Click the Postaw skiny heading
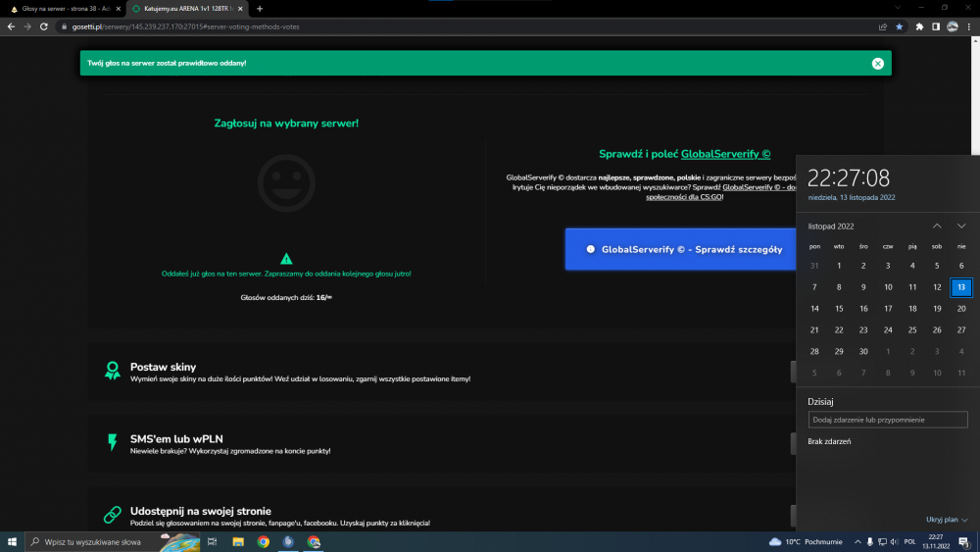The width and height of the screenshot is (980, 552). (x=163, y=367)
